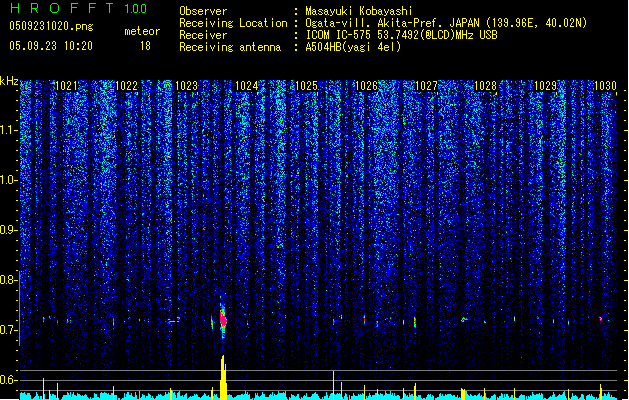Click the strong red meteor echo near 1024

(223, 320)
